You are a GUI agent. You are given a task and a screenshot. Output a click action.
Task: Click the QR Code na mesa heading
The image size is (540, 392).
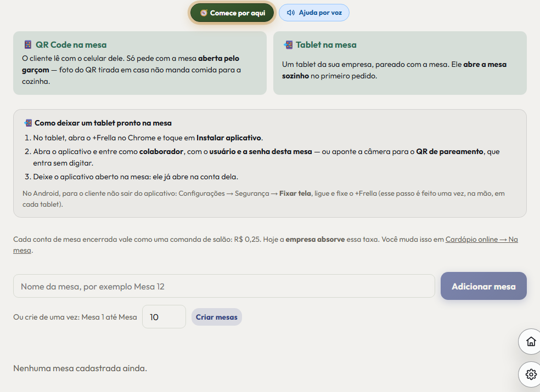coord(71,45)
